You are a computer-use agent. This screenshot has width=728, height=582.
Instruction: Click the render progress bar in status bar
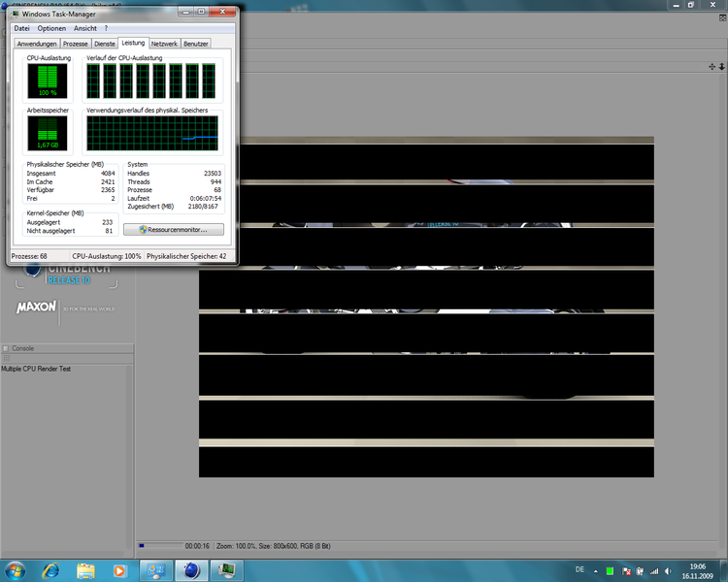[x=159, y=545]
